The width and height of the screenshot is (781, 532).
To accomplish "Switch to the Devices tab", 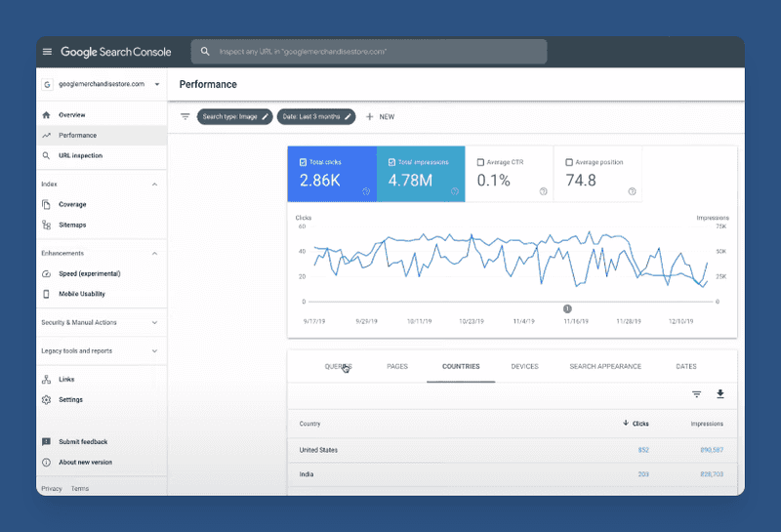I will (524, 367).
